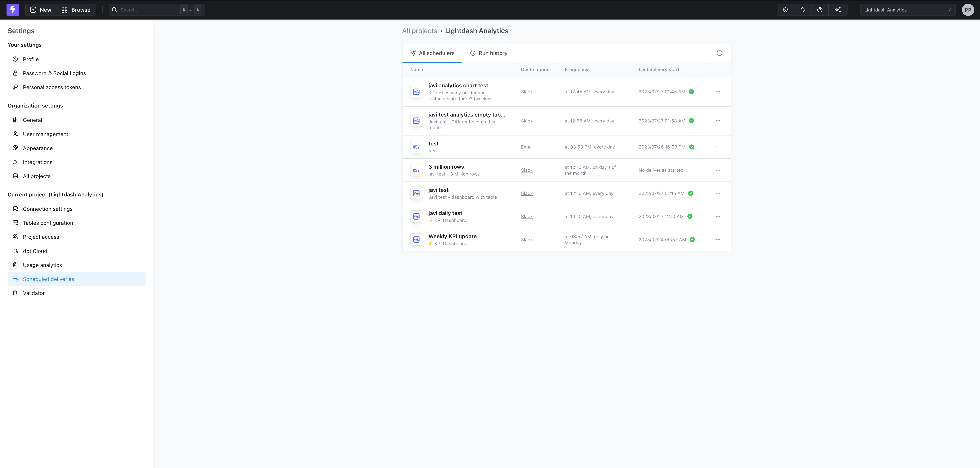The image size is (980, 468).
Task: Click the PP user avatar
Action: click(x=968, y=10)
